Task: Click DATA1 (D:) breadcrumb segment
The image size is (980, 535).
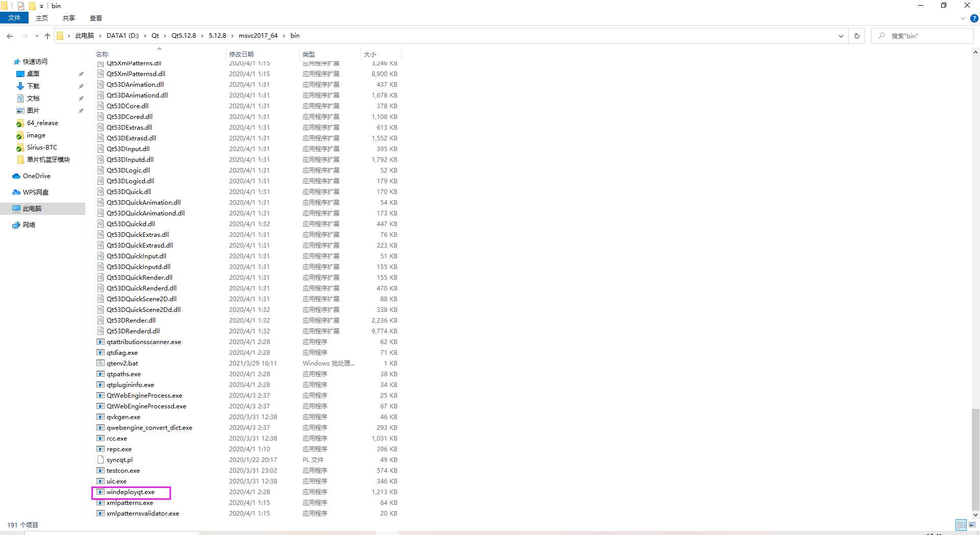Action: [122, 36]
